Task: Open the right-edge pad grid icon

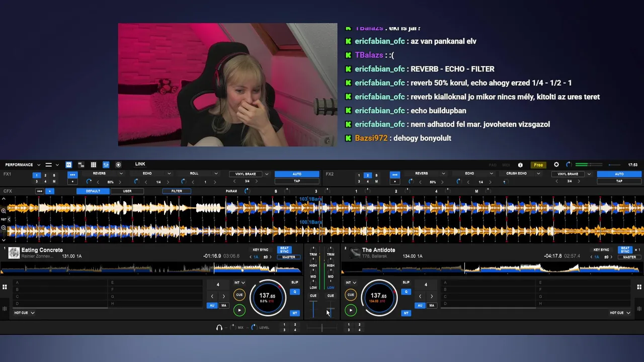Action: tap(639, 287)
